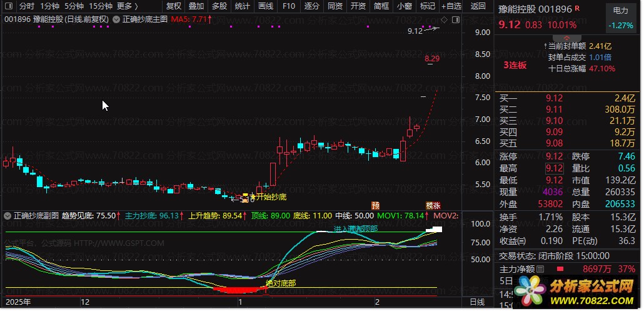The image size is (644, 311).
Task: Click the 跌停 price 7.46
Action: 626,156
